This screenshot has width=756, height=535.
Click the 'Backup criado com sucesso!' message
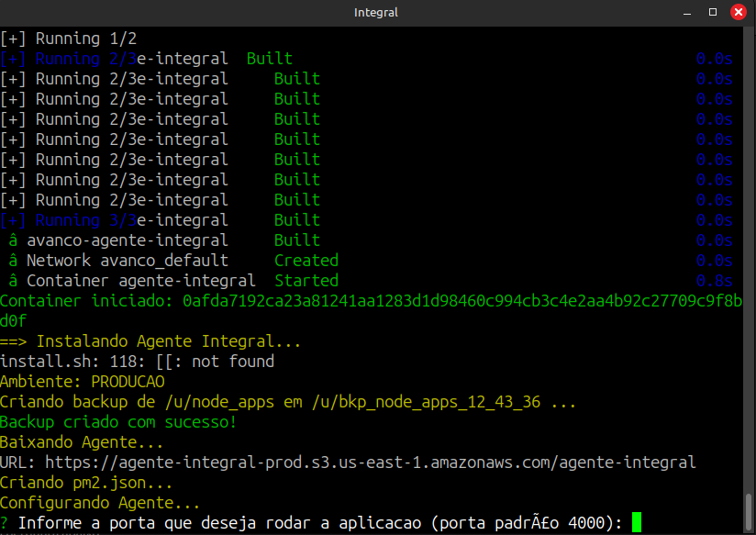(118, 422)
